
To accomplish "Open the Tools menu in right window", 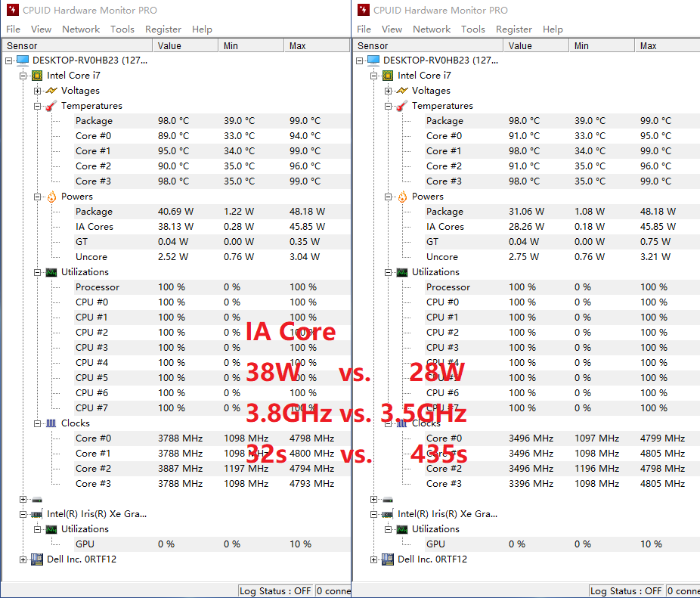I will [473, 29].
